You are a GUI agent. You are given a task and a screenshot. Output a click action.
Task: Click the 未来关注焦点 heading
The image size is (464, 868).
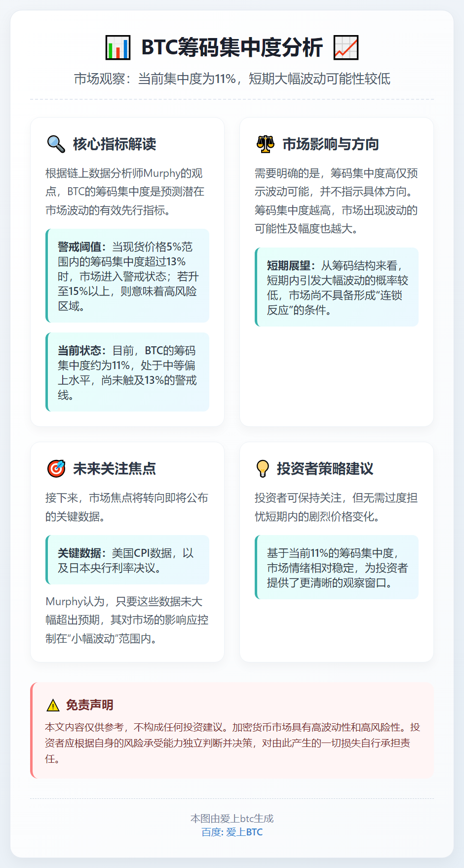pyautogui.click(x=115, y=468)
